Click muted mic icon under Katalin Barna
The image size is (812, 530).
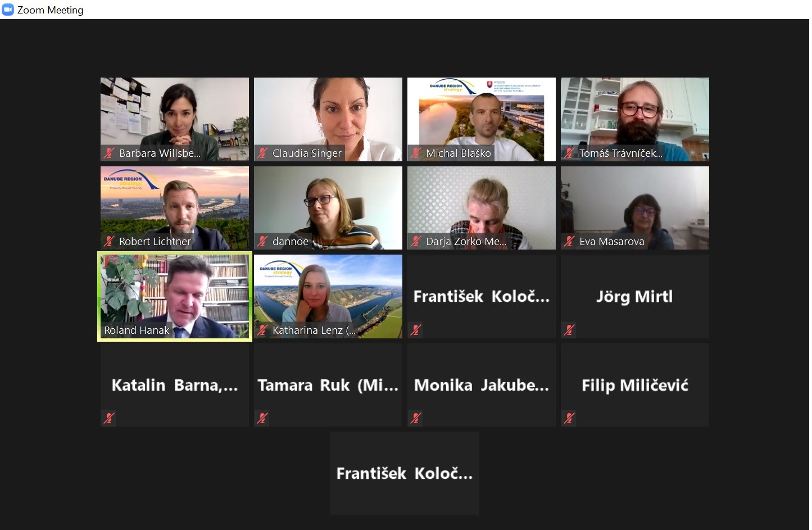109,418
